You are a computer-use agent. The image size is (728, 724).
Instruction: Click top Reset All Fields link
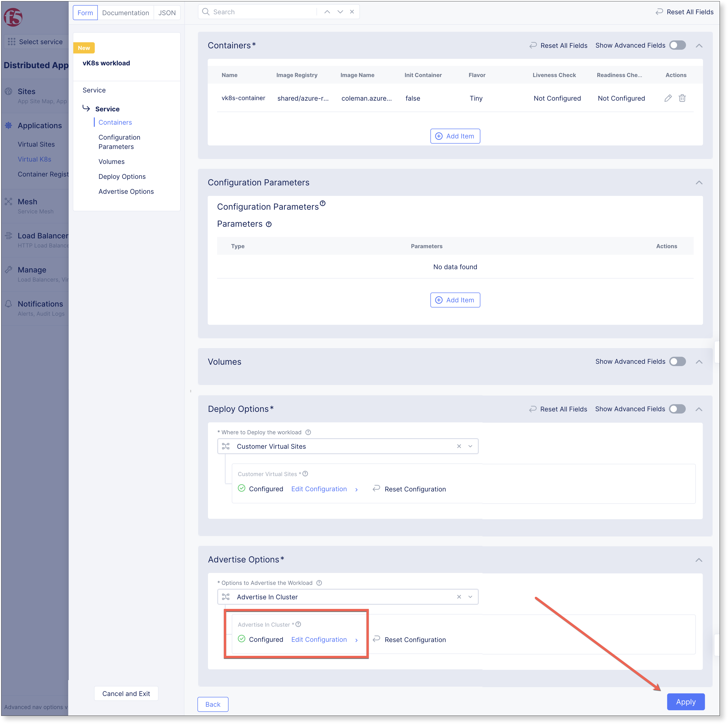tap(684, 12)
